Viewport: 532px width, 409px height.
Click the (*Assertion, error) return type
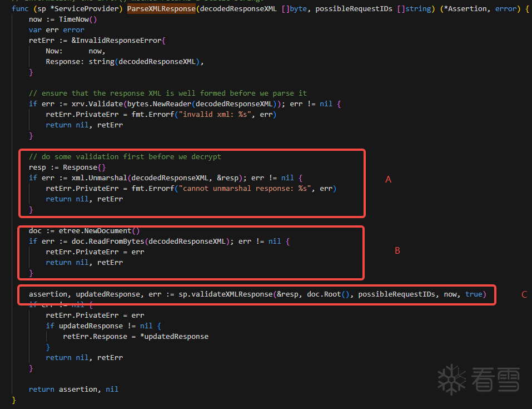(x=480, y=9)
